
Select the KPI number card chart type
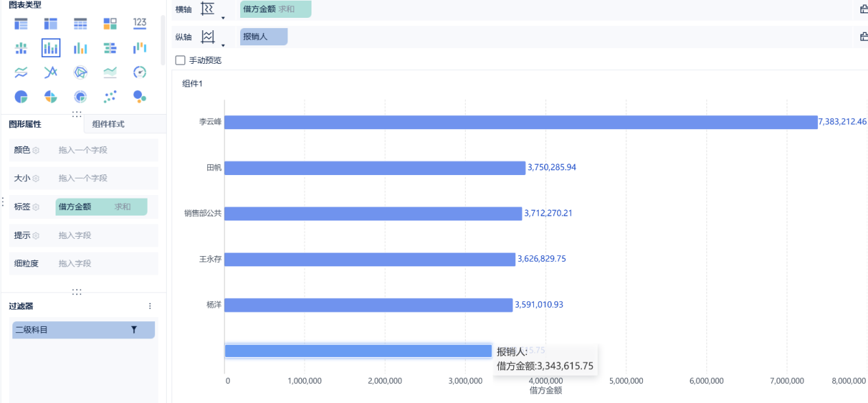click(140, 23)
